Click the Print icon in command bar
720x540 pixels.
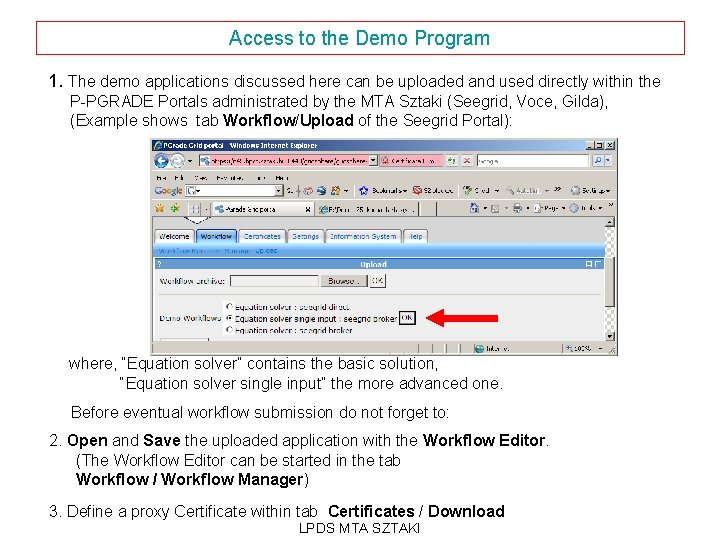pos(518,208)
